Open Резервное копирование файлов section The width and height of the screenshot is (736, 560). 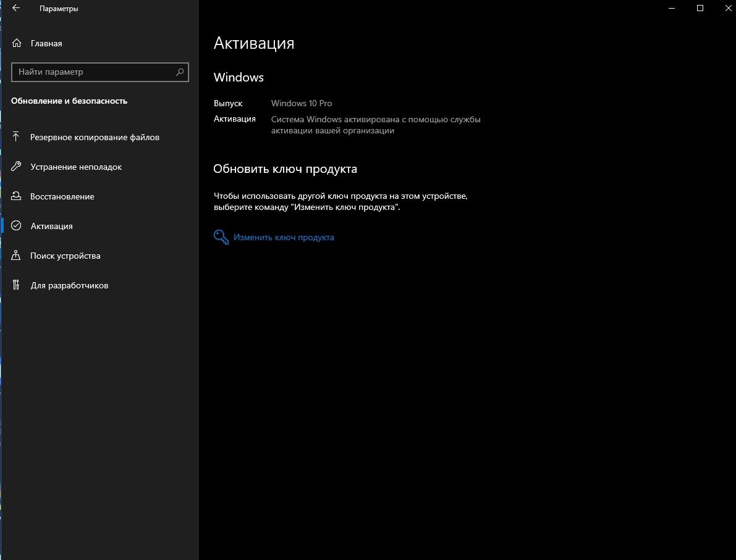(95, 137)
